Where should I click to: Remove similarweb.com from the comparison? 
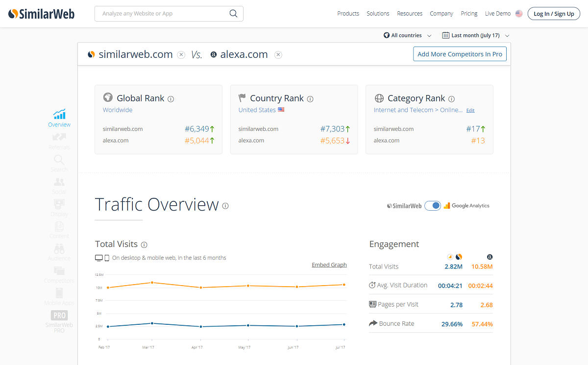[181, 54]
